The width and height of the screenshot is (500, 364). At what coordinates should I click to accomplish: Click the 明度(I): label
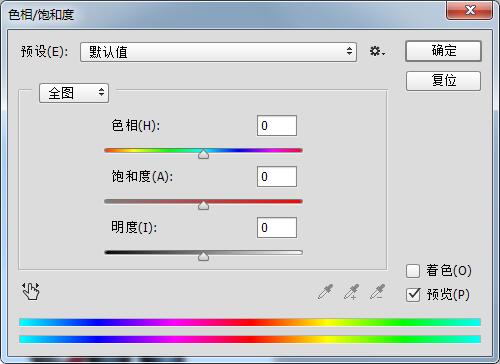[x=134, y=228]
